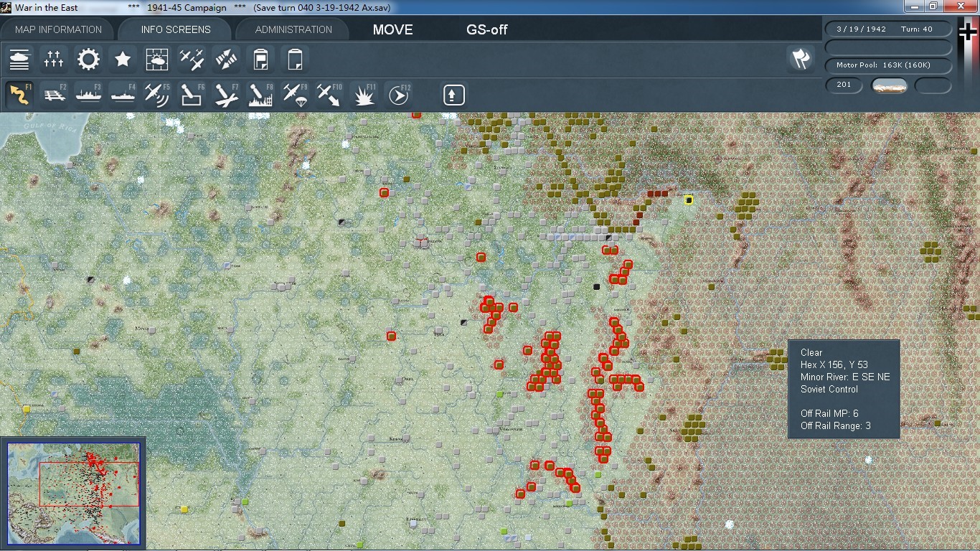Click the two flags icon
The height and width of the screenshot is (551, 980).
[x=801, y=59]
